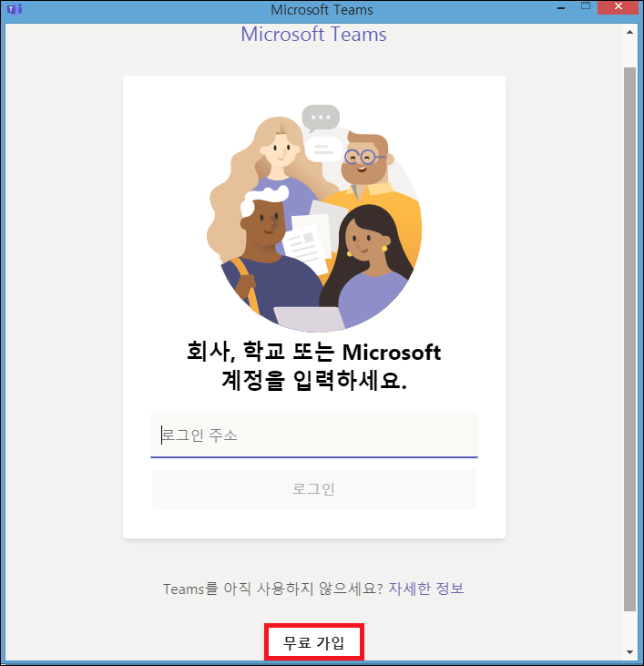Maximize the Microsoft Teams window
Screen dimensions: 644x666
click(x=586, y=6)
